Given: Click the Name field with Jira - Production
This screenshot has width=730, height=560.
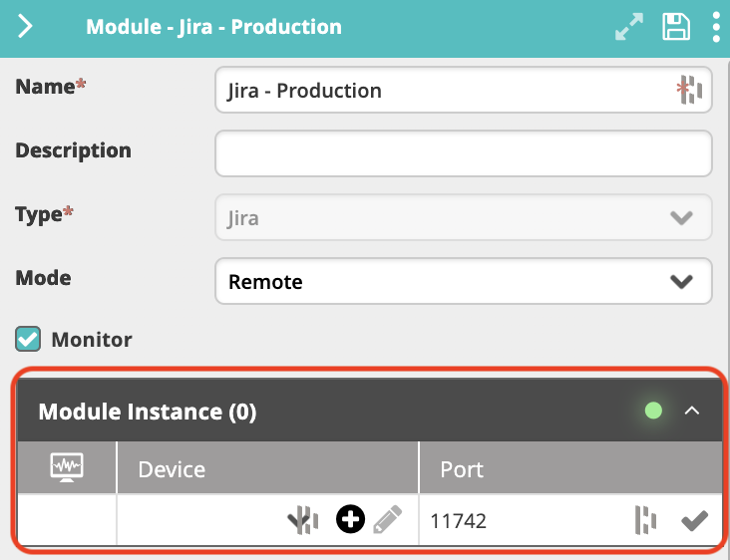Looking at the screenshot, I should [464, 90].
